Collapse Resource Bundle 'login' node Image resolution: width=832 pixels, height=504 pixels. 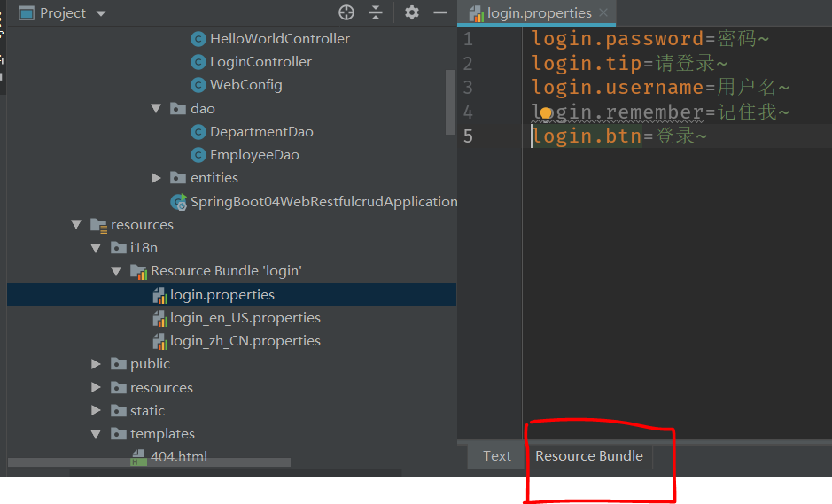(x=116, y=271)
